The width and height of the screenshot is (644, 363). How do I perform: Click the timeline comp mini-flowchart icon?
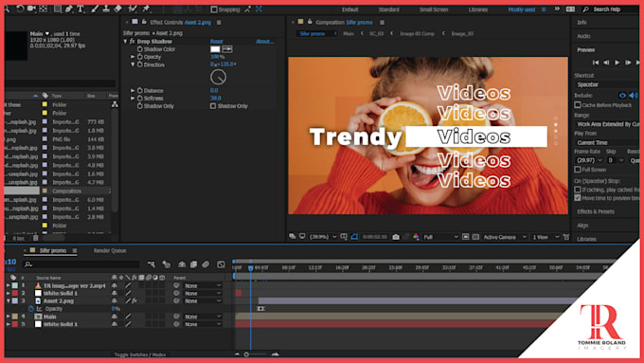pos(152,264)
